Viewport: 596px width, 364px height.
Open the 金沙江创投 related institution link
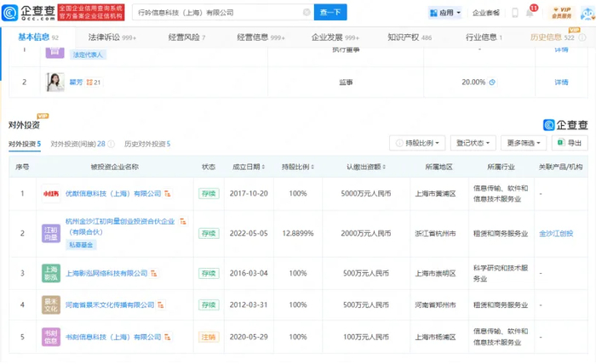tap(557, 233)
